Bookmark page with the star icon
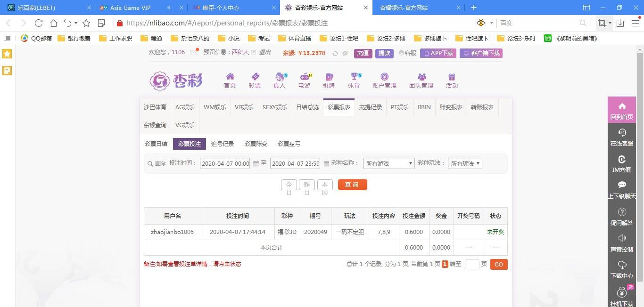The image size is (644, 307). [86, 23]
